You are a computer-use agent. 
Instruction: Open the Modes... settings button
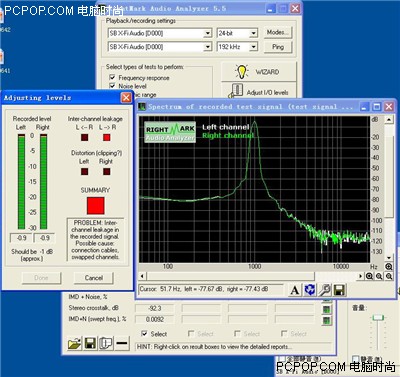coord(278,33)
